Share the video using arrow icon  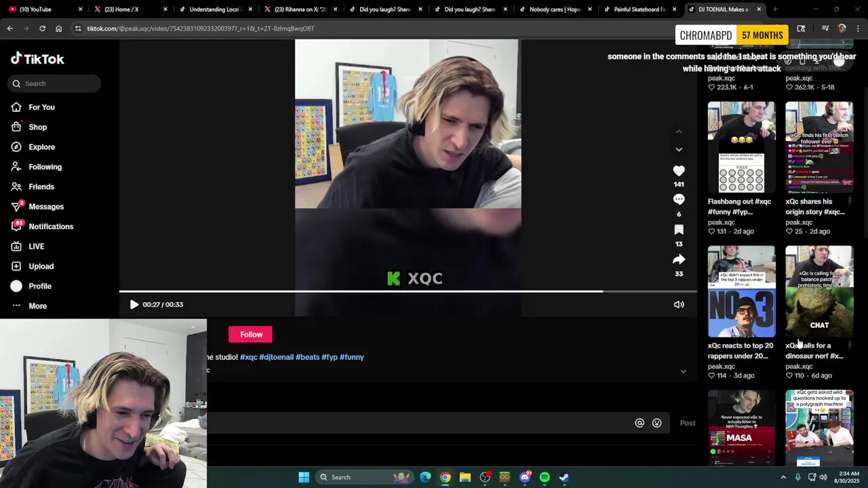(679, 260)
